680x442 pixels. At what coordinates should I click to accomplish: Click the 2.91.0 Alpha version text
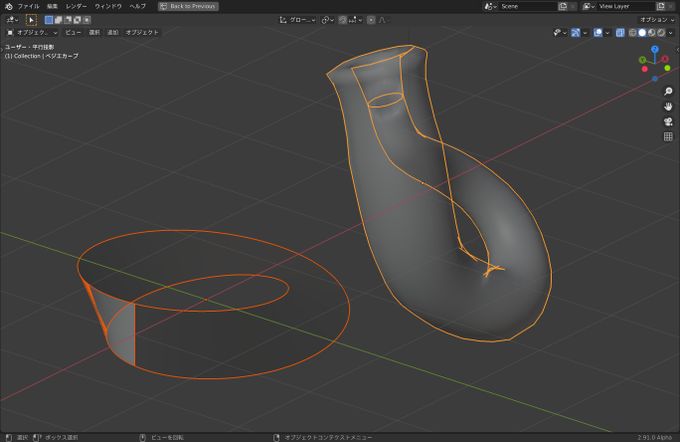click(655, 438)
